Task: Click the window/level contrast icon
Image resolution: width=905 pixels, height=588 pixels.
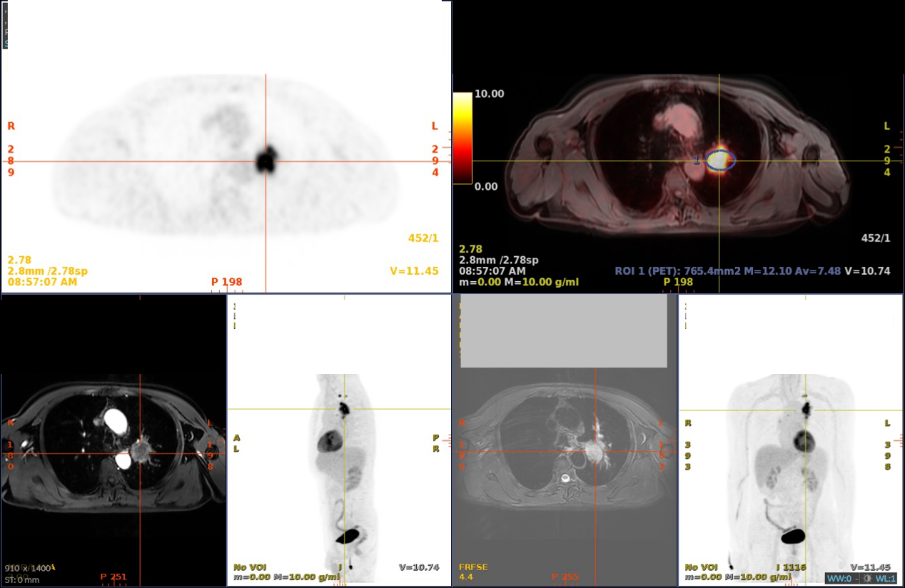Action: click(867, 578)
